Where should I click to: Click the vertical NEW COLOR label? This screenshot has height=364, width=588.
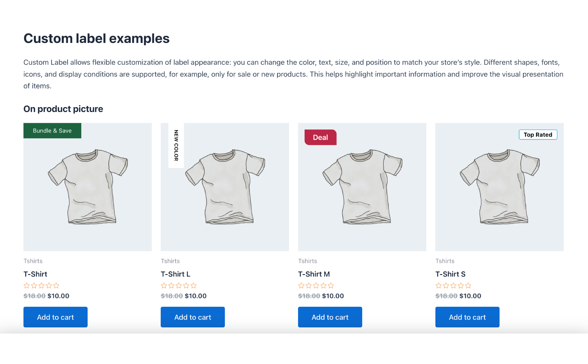pos(176,145)
